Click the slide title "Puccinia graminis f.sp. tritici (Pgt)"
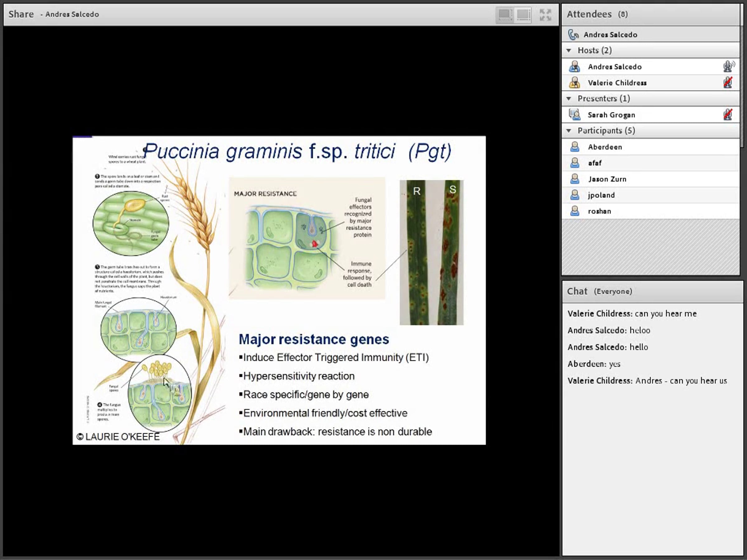The width and height of the screenshot is (747, 560). (x=297, y=151)
